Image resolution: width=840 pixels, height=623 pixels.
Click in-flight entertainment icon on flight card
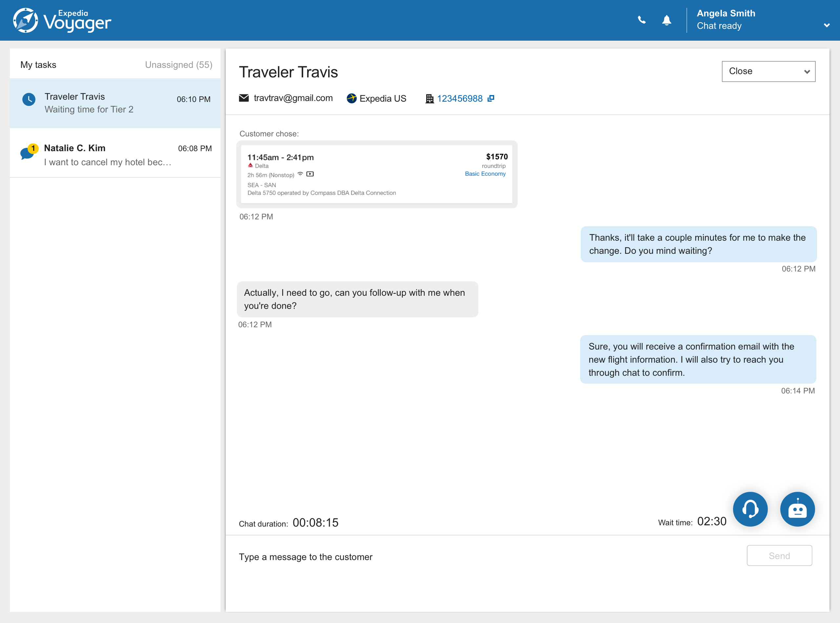(310, 174)
